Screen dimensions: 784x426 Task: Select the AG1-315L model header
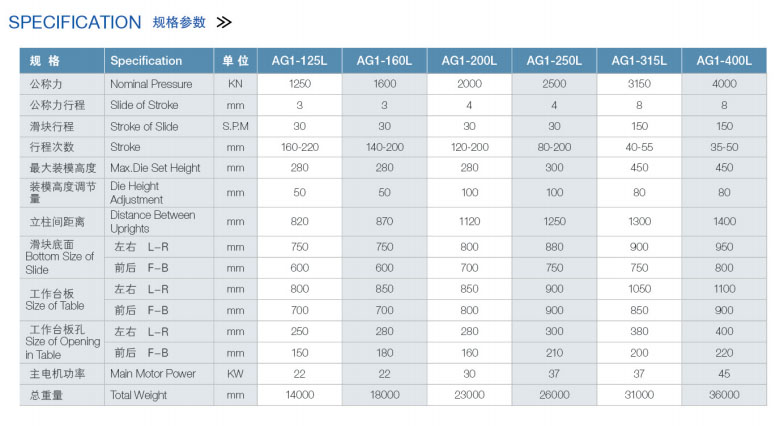pos(639,60)
